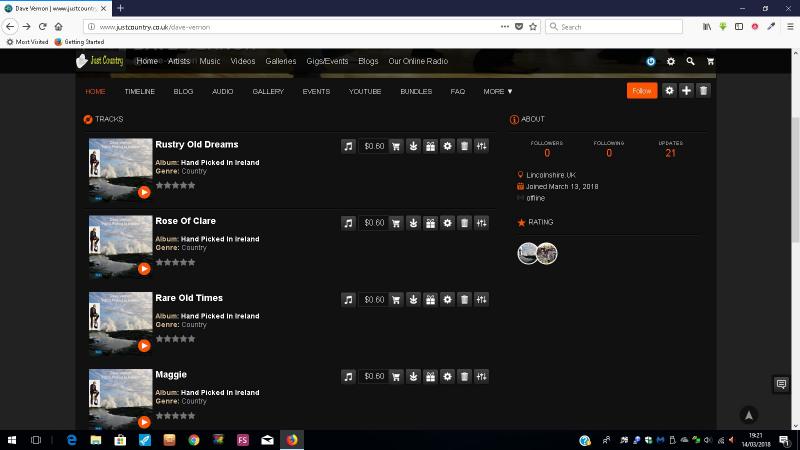
Task: Open the site search magnifier icon
Action: (x=690, y=61)
